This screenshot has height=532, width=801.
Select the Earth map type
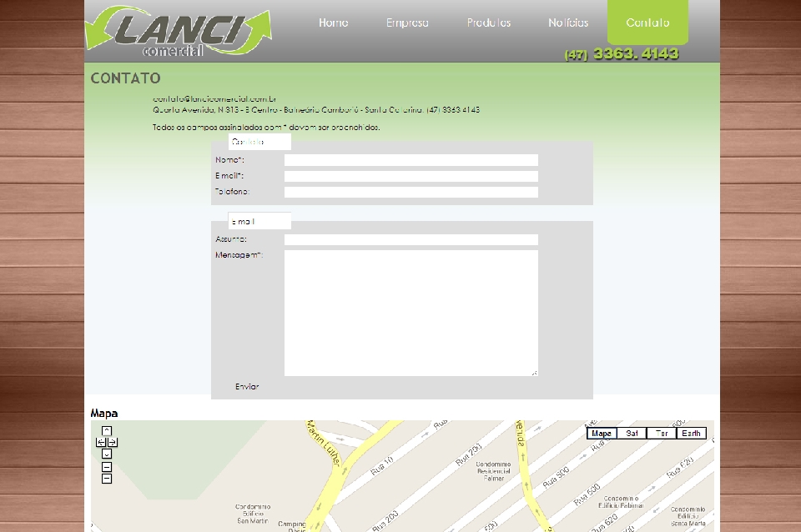pos(691,434)
